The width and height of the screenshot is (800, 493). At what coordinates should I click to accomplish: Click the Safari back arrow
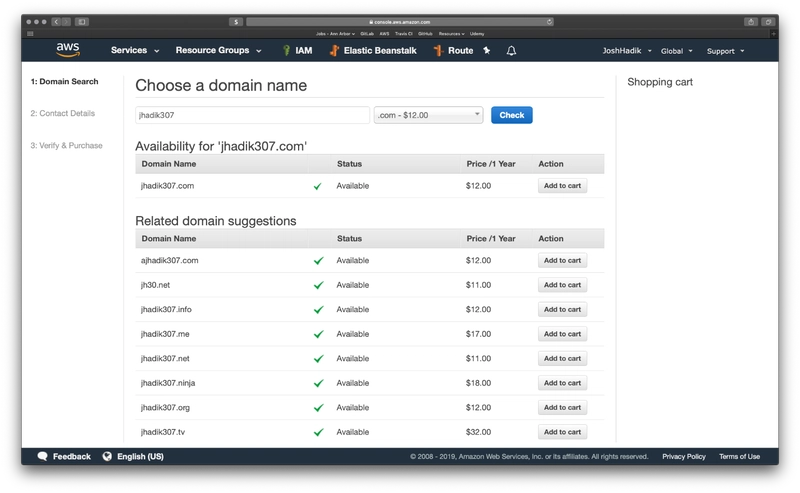click(55, 21)
